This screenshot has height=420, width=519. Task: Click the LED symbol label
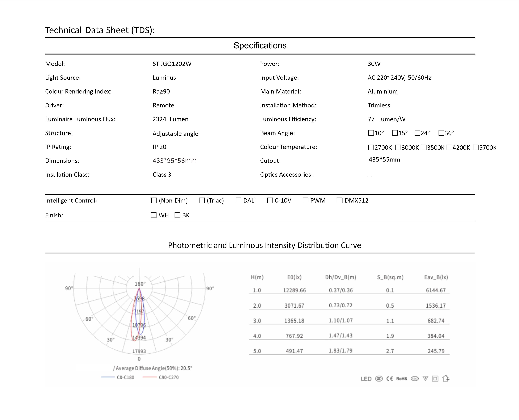[x=366, y=379]
